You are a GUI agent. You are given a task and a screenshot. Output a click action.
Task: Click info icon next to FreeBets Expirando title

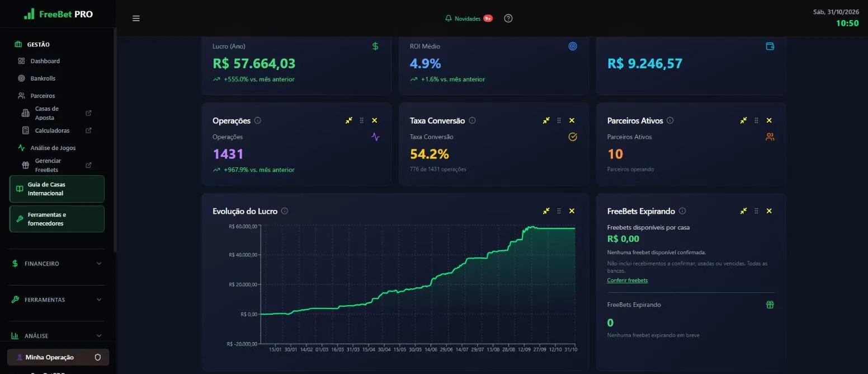[682, 211]
